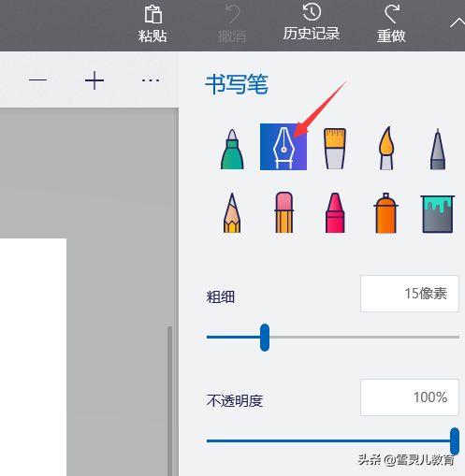Click the canvas vertical scrollbar
The image size is (465, 476).
pyautogui.click(x=169, y=401)
